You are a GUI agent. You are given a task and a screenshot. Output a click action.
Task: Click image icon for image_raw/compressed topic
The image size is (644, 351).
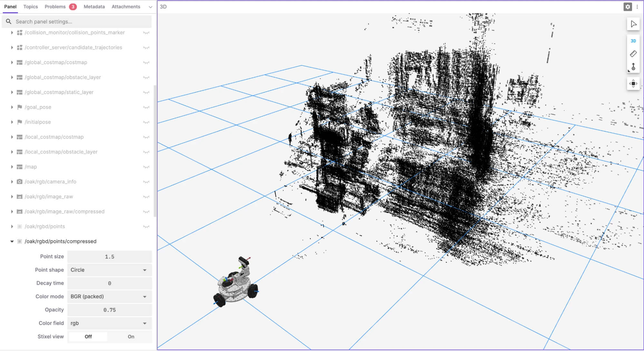click(20, 212)
